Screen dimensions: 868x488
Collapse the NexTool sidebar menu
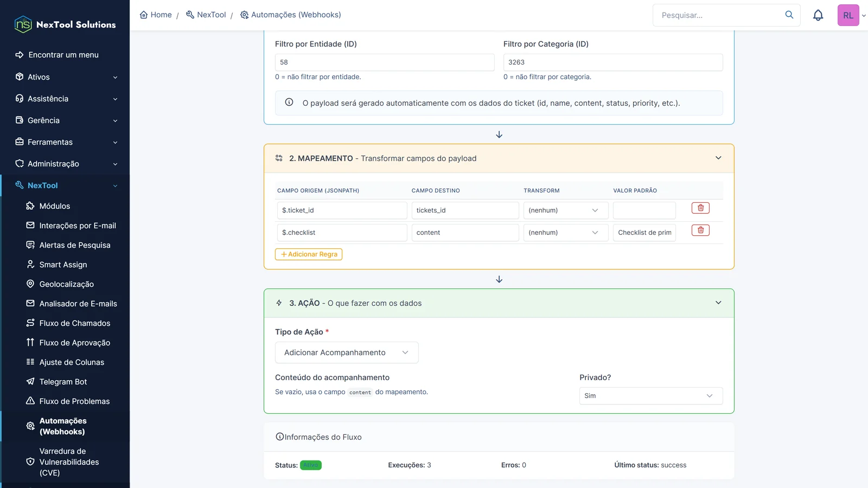pos(65,185)
